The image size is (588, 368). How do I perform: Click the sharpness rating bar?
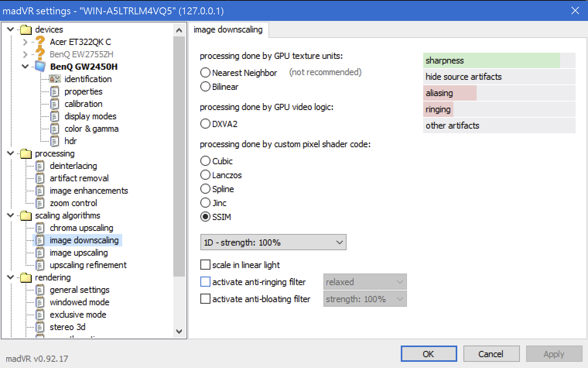point(499,60)
